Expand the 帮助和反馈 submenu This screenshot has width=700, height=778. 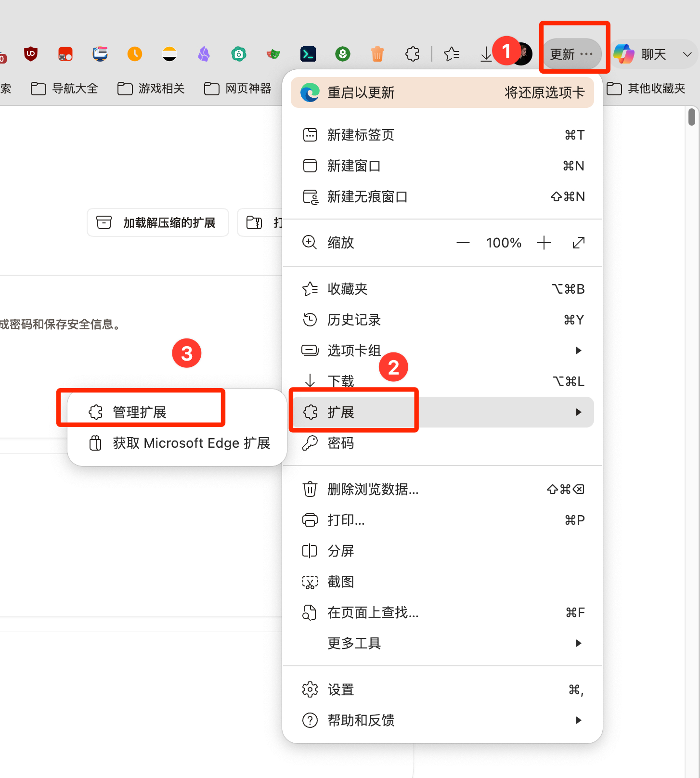[442, 720]
